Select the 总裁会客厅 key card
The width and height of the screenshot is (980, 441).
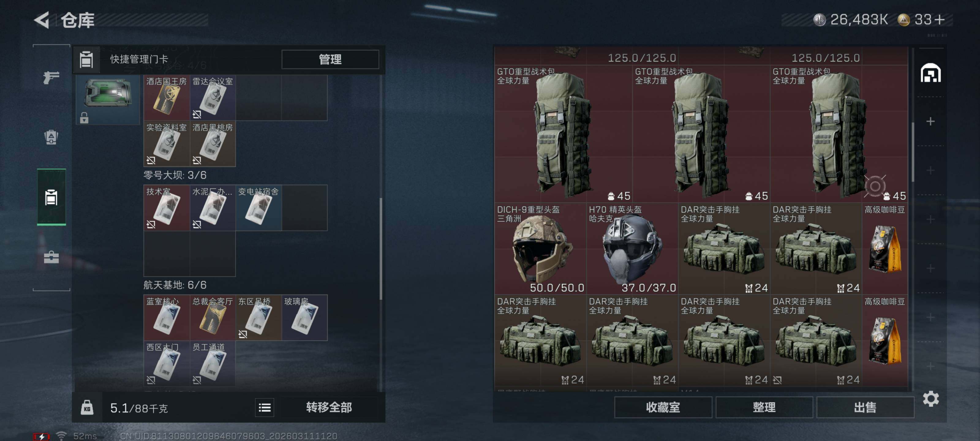213,317
